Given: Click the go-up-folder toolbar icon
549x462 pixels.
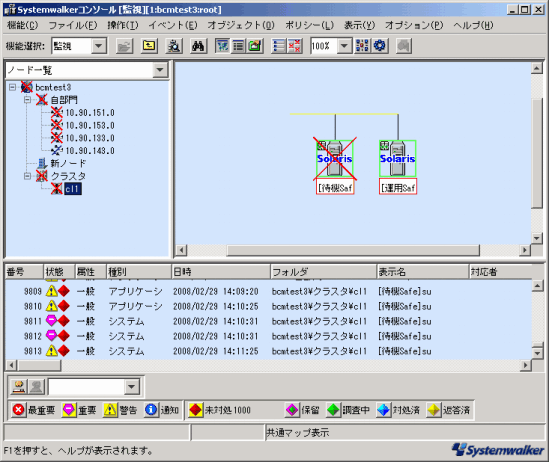Looking at the screenshot, I should point(149,46).
